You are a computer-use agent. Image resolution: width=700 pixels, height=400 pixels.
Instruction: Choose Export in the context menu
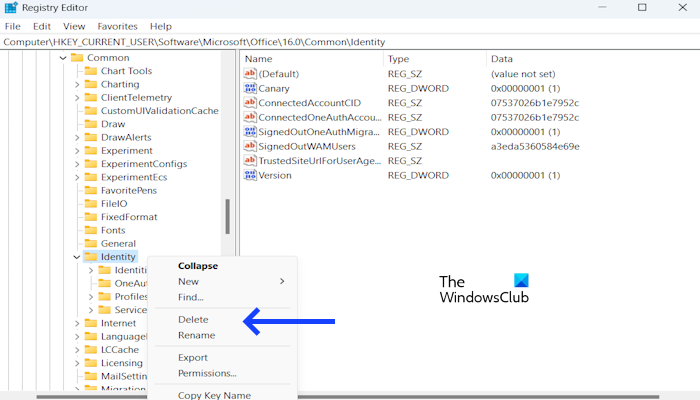192,357
